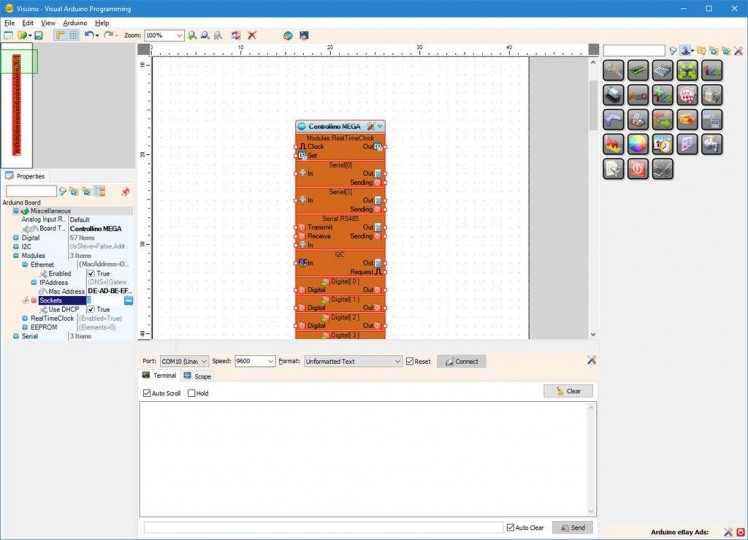
Task: Click the Clear terminal button
Action: 568,391
